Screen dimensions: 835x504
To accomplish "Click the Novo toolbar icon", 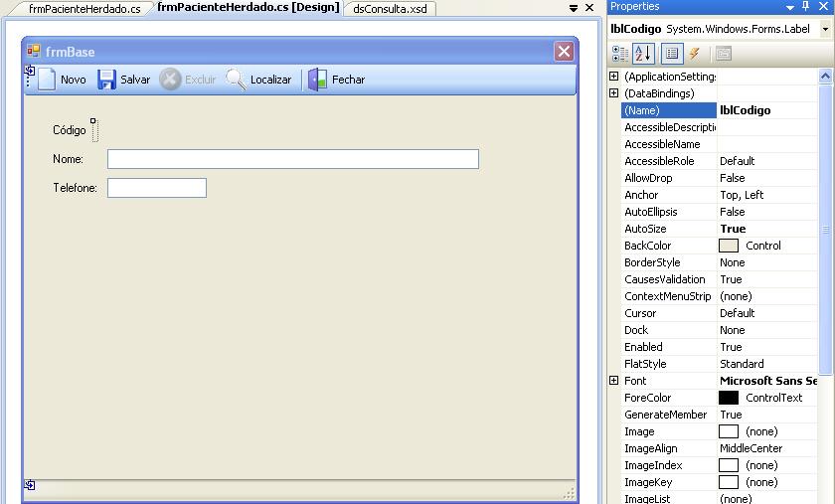I will [x=47, y=80].
